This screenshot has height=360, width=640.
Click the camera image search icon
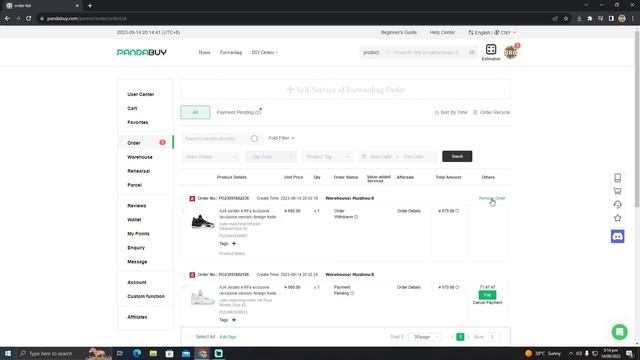click(471, 52)
